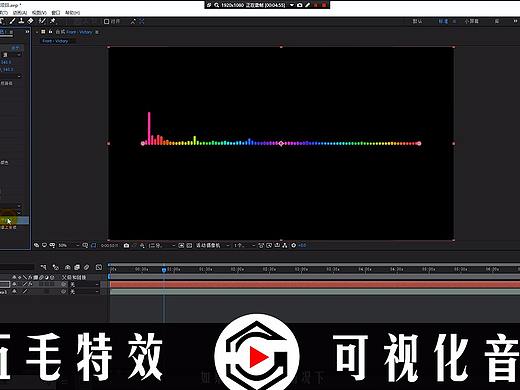Toggle the transparency grid button

click(189, 245)
